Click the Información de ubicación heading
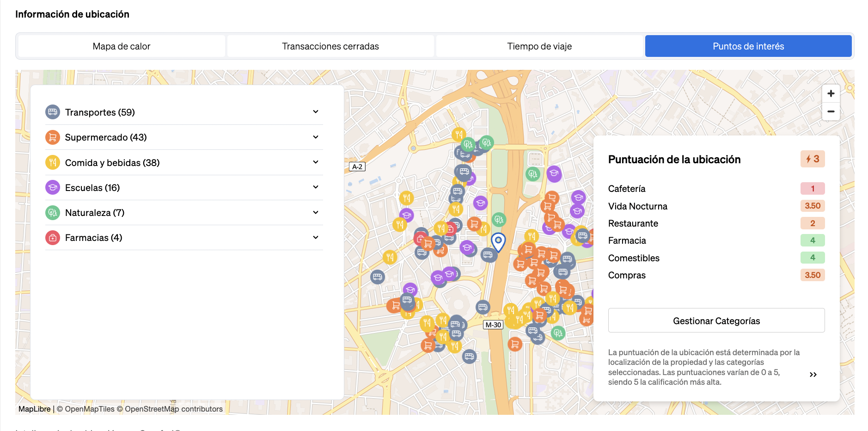 (x=72, y=14)
